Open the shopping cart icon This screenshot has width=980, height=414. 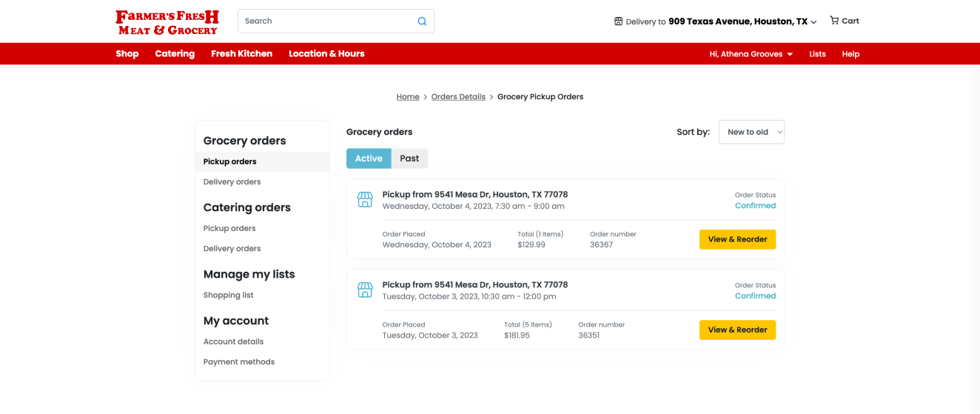[834, 21]
